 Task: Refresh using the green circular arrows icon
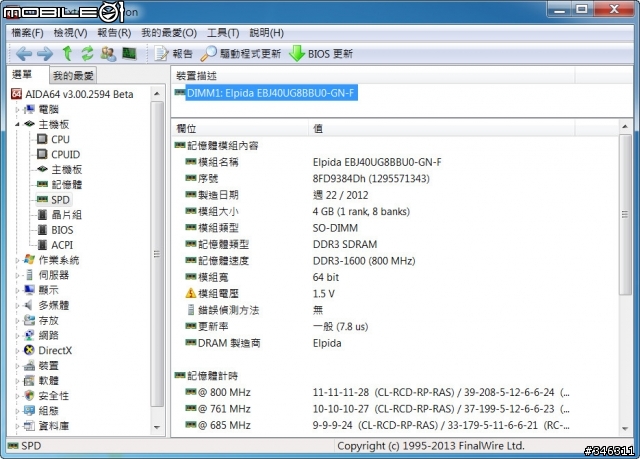click(87, 53)
